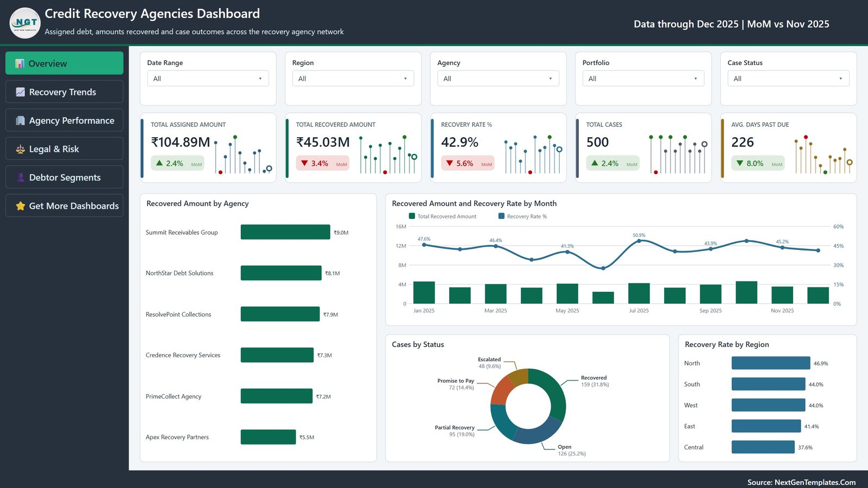
Task: Click the Agency Performance building icon
Action: coord(20,120)
